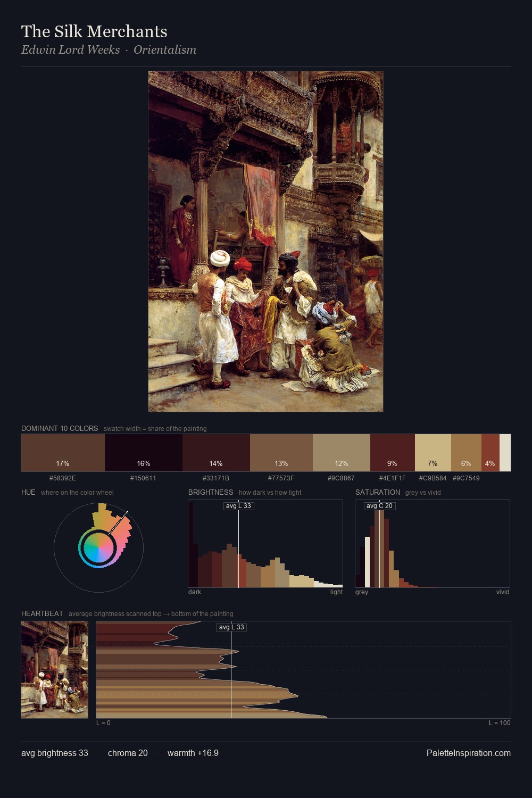Select the 16% near-black swatch #150611
This screenshot has width=532, height=798.
click(x=144, y=453)
